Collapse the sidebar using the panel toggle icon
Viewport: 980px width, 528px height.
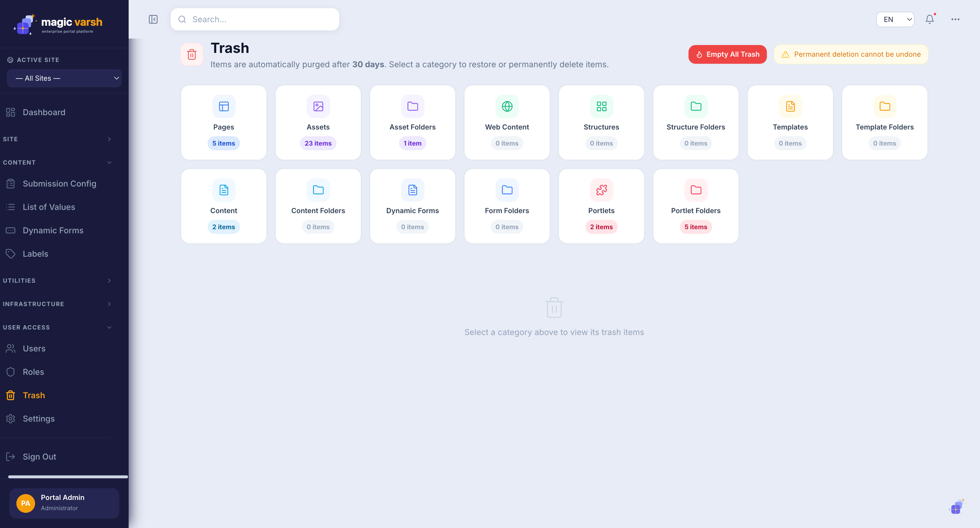coord(153,19)
